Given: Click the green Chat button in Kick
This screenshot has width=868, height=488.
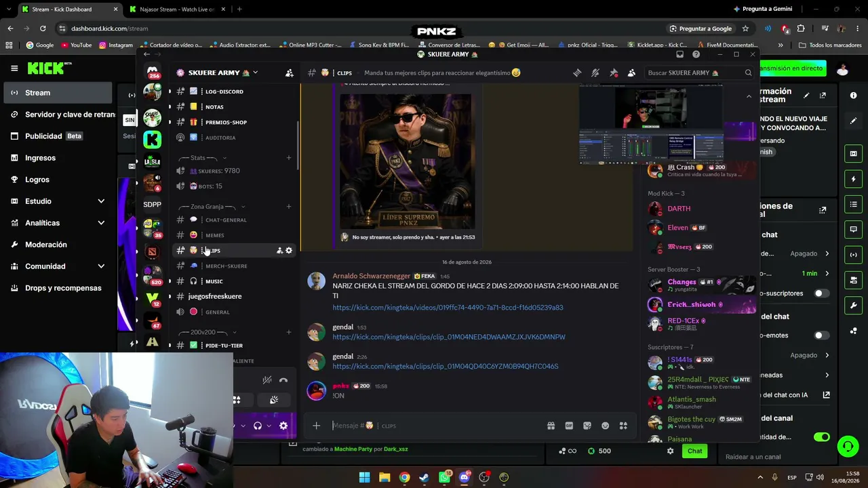Looking at the screenshot, I should point(695,451).
